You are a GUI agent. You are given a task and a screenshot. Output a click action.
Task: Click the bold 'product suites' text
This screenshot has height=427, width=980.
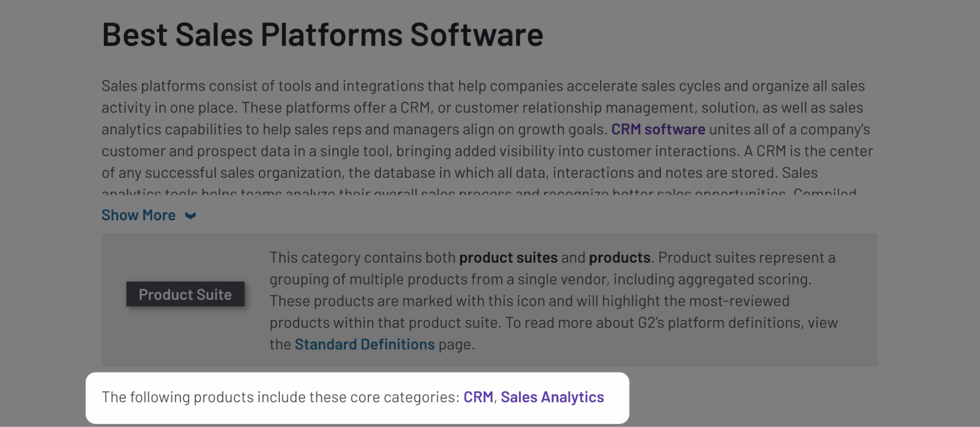point(508,258)
